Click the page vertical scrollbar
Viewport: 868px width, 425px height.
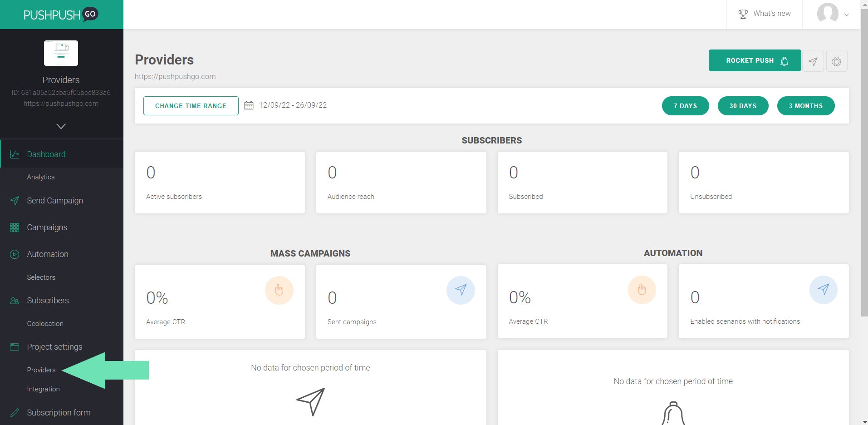(864, 163)
